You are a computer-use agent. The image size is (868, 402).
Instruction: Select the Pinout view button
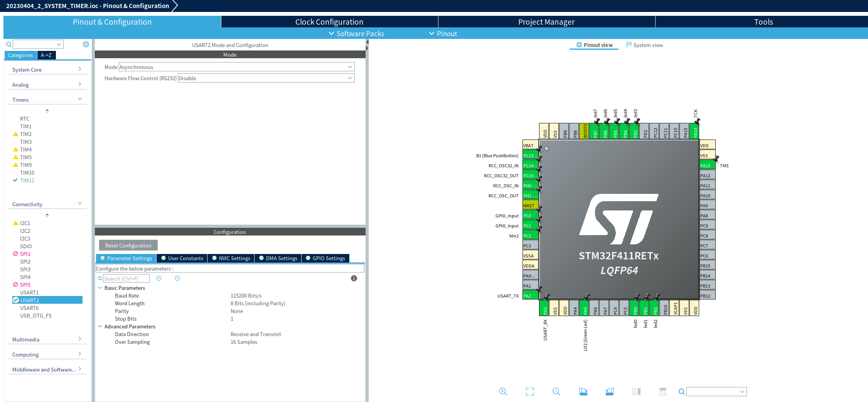[x=594, y=45]
